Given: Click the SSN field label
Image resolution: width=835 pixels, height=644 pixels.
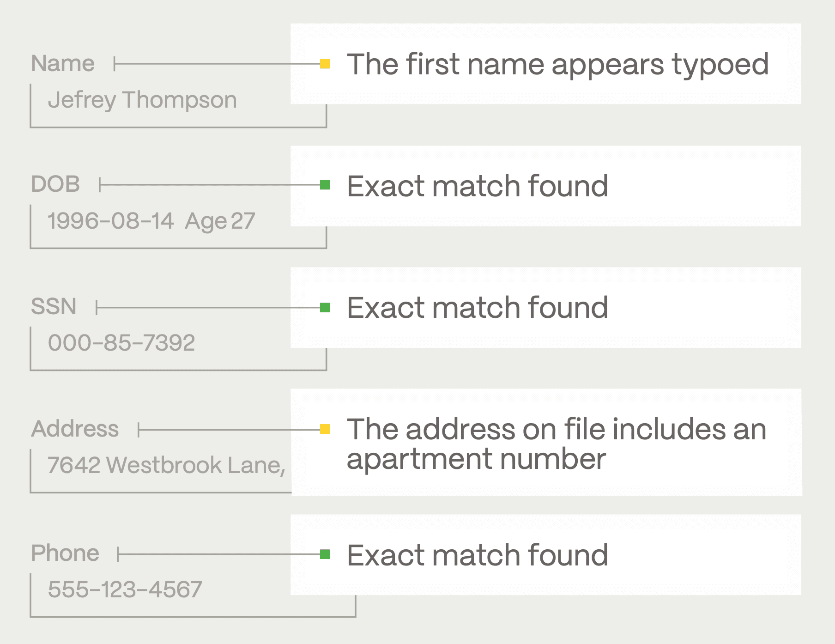Looking at the screenshot, I should (54, 307).
